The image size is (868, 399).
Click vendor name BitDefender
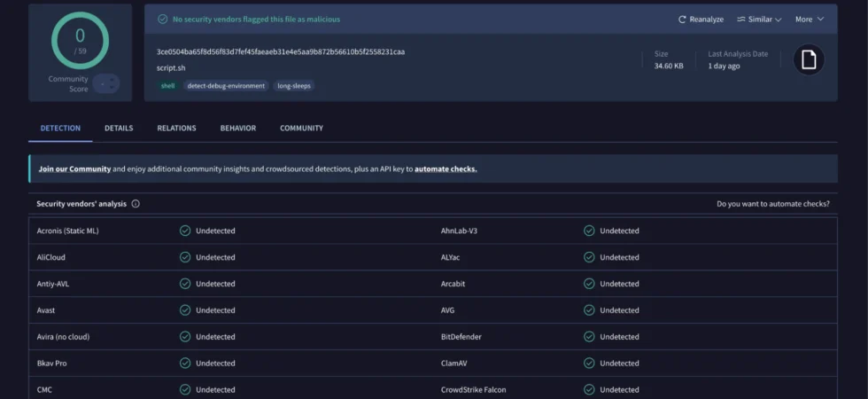click(x=461, y=337)
